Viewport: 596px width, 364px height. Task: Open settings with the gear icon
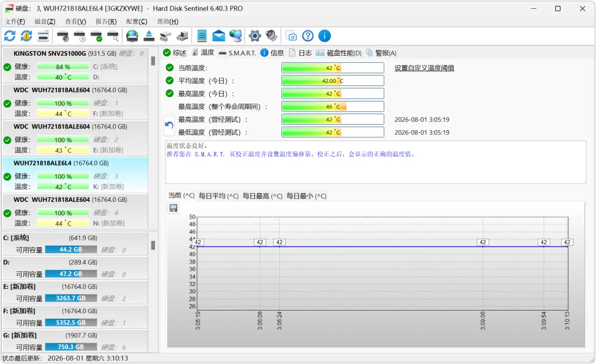[254, 36]
